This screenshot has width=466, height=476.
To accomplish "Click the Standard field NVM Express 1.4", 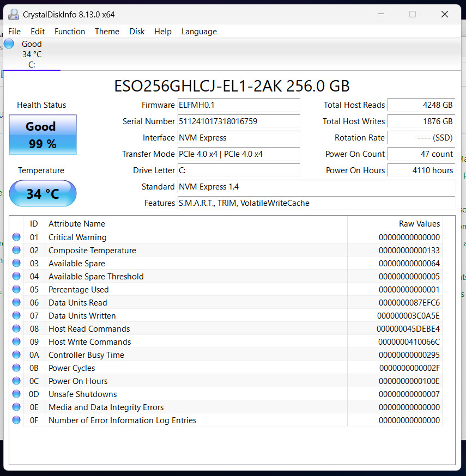I will coord(316,187).
